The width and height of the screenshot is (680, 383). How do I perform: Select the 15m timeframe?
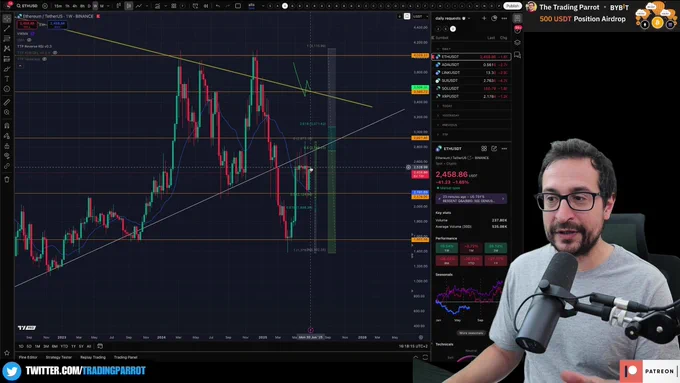[x=58, y=6]
